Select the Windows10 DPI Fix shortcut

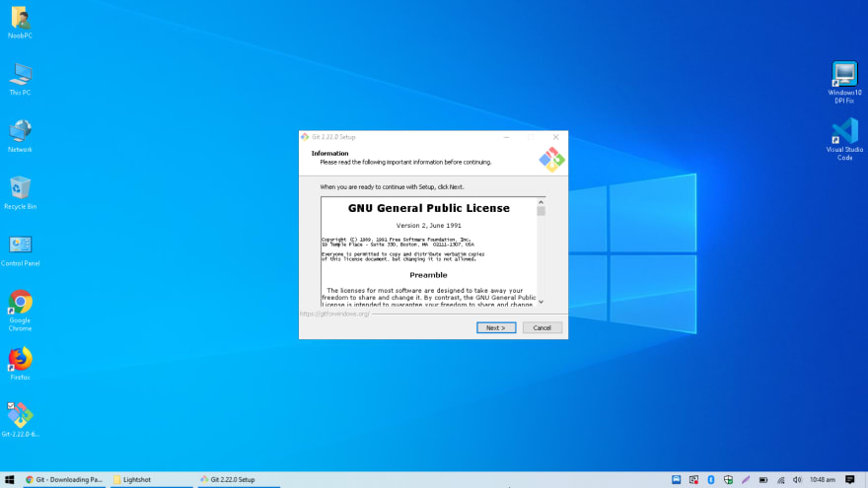pyautogui.click(x=844, y=83)
